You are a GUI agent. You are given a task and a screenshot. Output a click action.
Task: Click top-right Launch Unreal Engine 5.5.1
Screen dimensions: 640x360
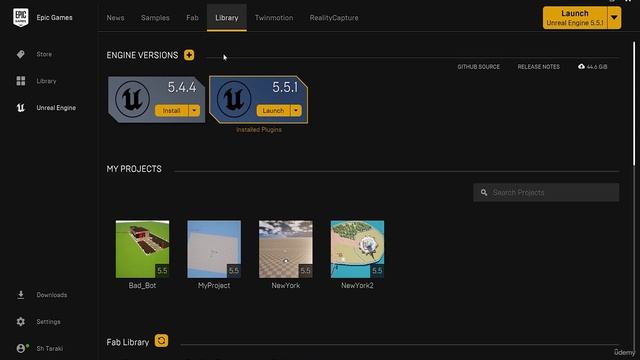[575, 18]
